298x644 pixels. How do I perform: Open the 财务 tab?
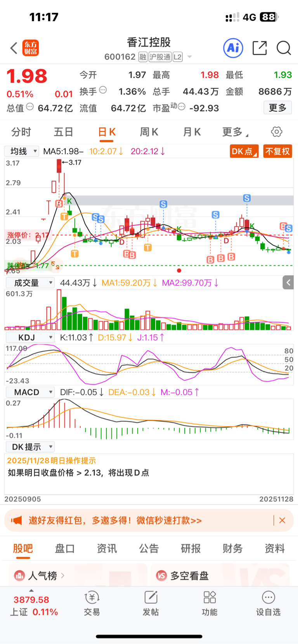[x=233, y=548]
